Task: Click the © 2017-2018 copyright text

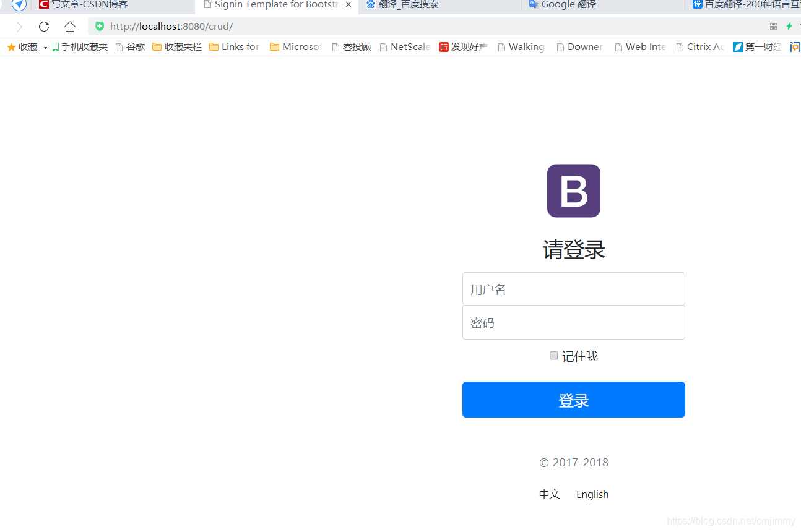Action: [574, 462]
